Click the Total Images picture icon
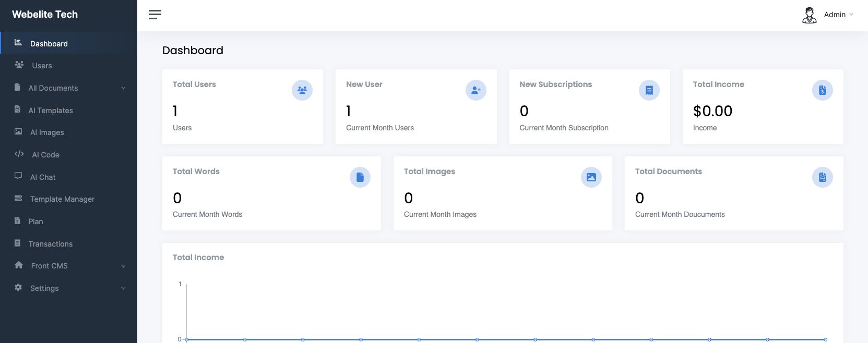 [x=591, y=177]
